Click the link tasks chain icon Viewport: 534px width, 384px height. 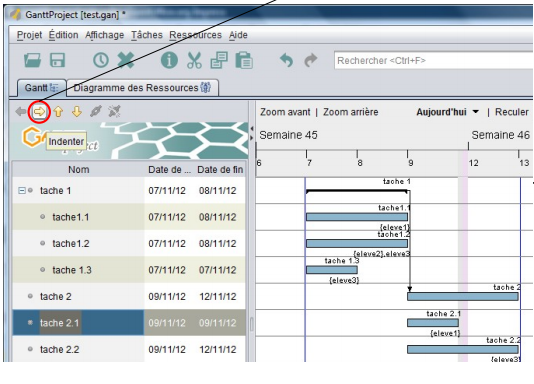pyautogui.click(x=96, y=111)
